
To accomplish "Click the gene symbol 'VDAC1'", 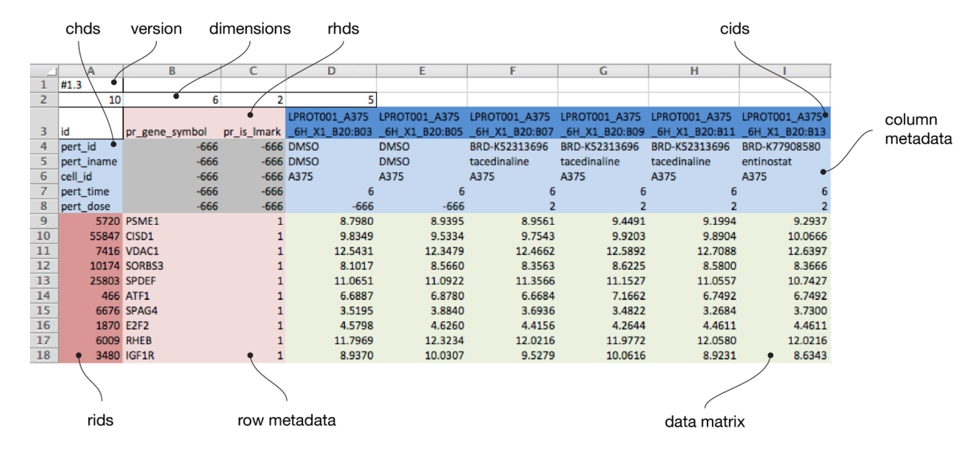I will 172,250.
